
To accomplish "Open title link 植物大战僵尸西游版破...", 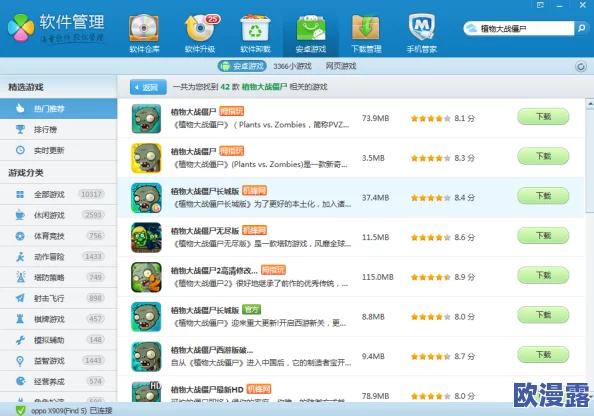I will (x=212, y=350).
